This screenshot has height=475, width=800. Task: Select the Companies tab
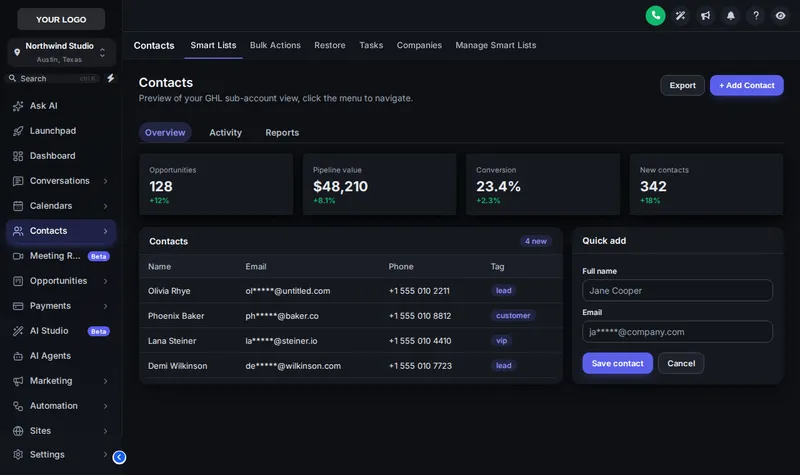pyautogui.click(x=419, y=45)
